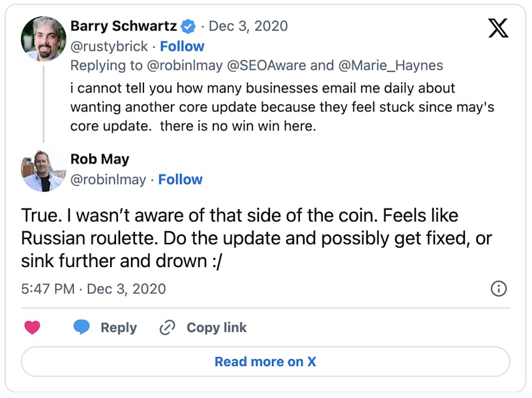Click the @rustybrick handle
The width and height of the screenshot is (532, 398).
110,46
